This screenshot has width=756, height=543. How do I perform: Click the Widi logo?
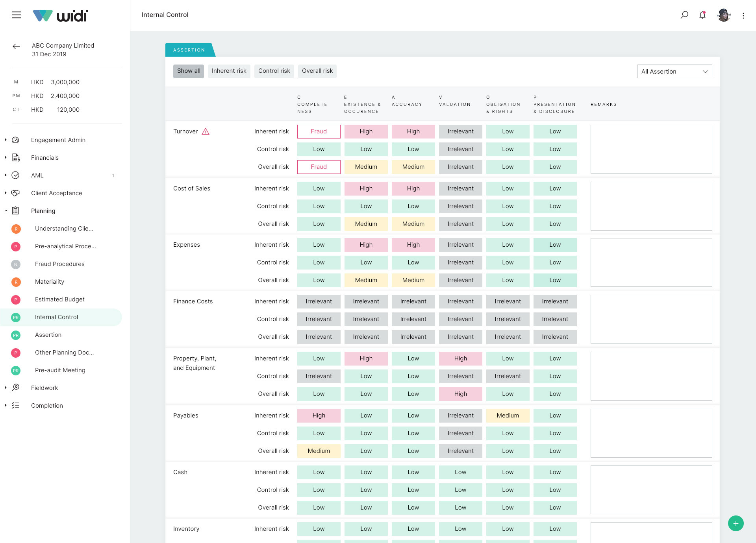coord(61,15)
